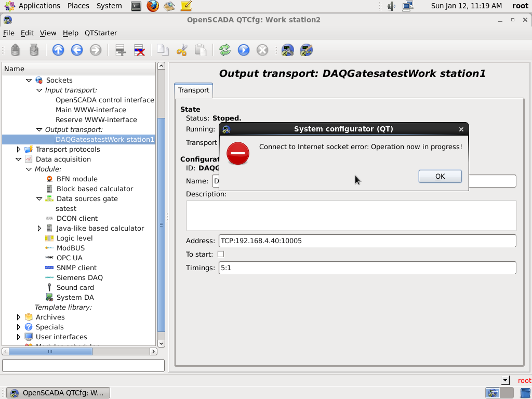Image resolution: width=532 pixels, height=399 pixels.
Task: Close the System configurator error dialog
Action: click(461, 129)
